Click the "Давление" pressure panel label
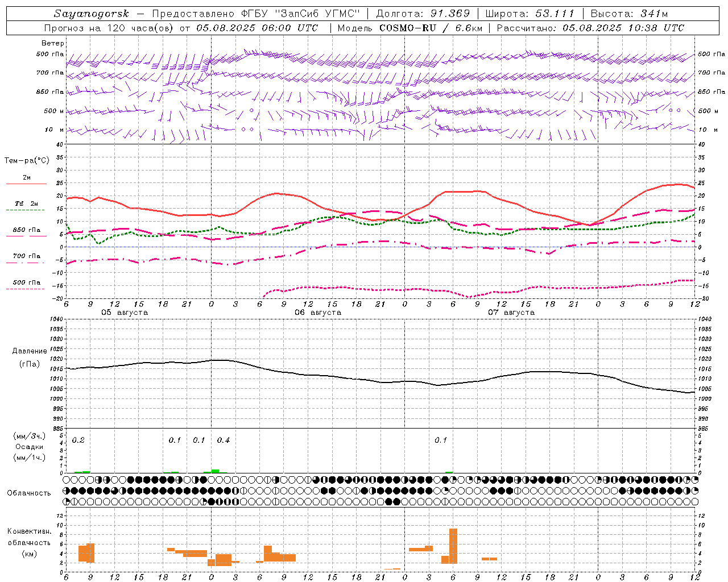The width and height of the screenshot is (728, 582). pyautogui.click(x=30, y=351)
